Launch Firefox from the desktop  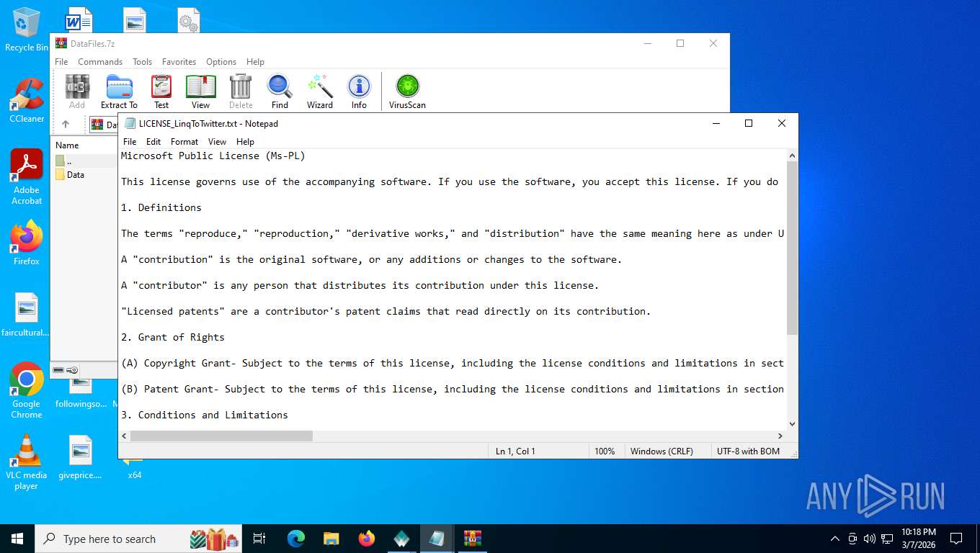pyautogui.click(x=27, y=243)
